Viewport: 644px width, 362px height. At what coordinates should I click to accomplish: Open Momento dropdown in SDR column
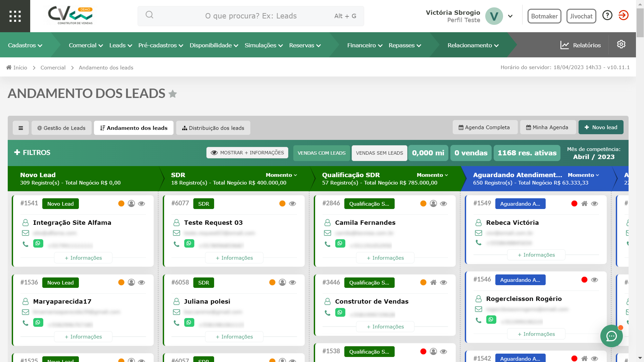coord(281,175)
